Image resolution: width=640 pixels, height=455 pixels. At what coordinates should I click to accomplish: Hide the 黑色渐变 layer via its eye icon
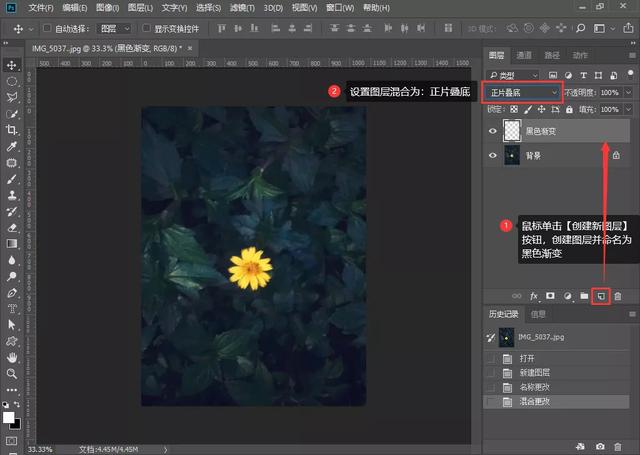tap(492, 131)
